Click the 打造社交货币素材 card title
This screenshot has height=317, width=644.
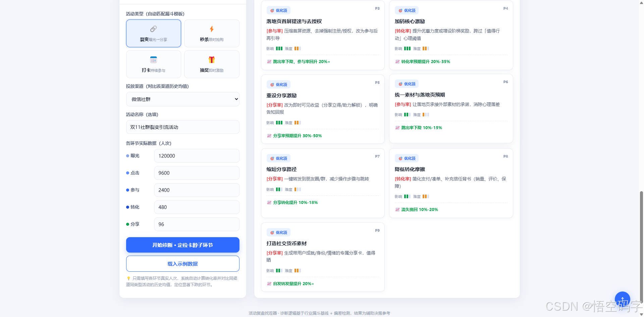click(287, 244)
